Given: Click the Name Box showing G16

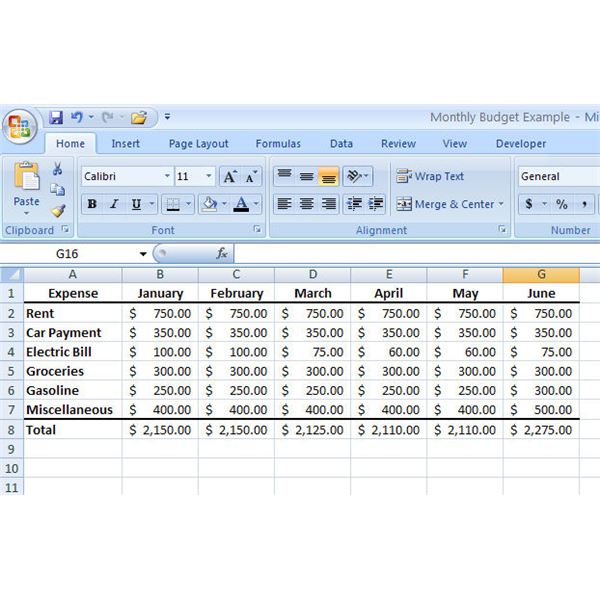Looking at the screenshot, I should pyautogui.click(x=67, y=254).
